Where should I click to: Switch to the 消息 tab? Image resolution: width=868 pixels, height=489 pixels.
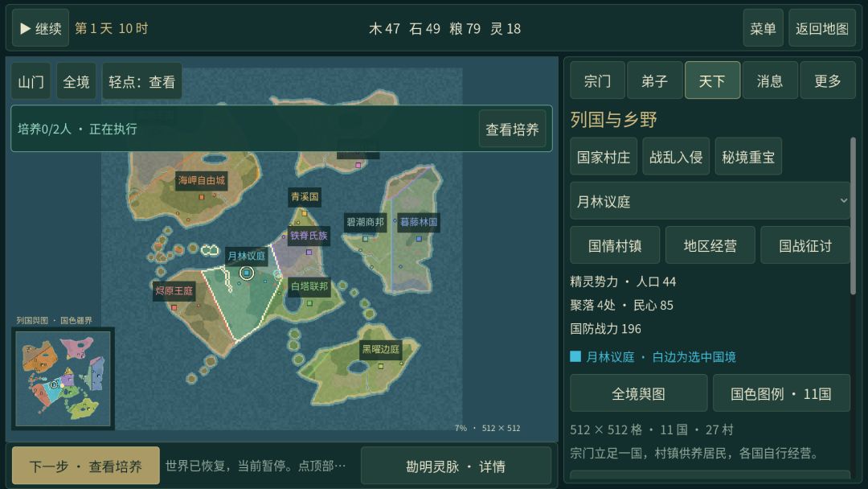point(770,81)
